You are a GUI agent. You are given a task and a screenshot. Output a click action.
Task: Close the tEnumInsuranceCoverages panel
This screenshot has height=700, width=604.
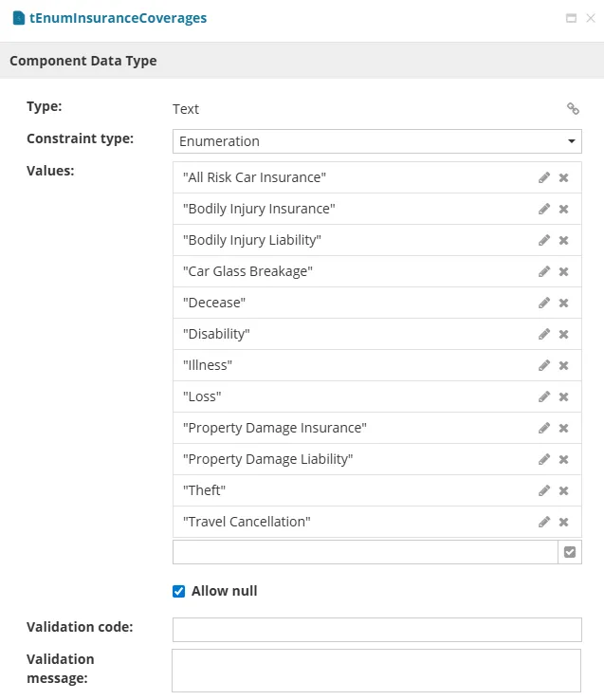click(x=590, y=18)
